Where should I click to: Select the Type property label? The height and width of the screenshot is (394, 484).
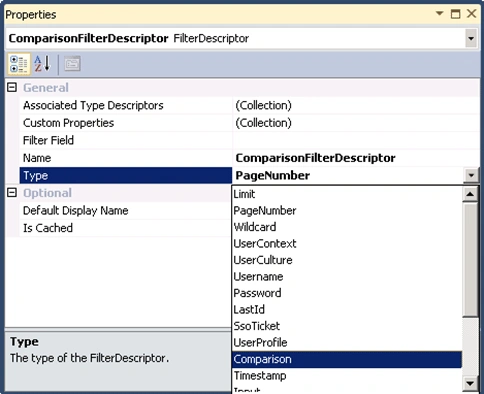[126, 175]
